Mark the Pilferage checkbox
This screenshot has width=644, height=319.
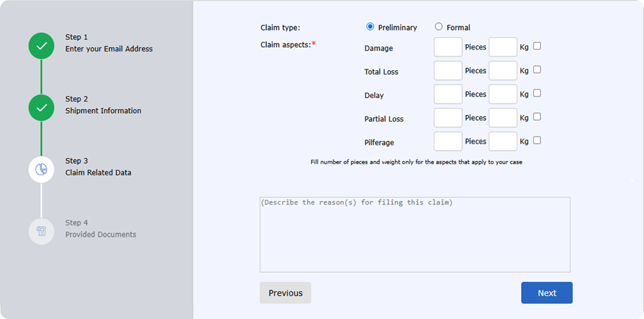(537, 140)
